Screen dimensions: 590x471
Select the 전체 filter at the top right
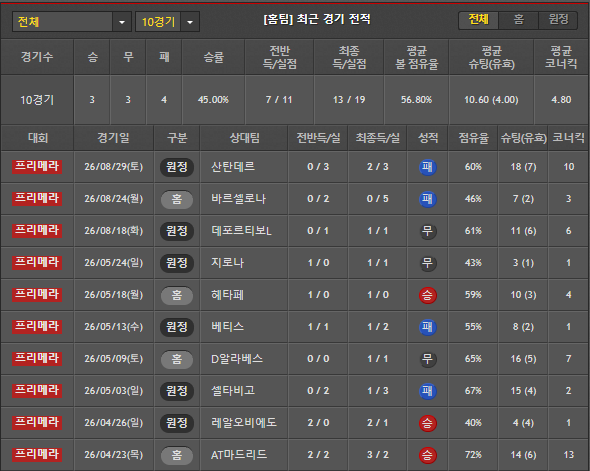click(x=478, y=20)
